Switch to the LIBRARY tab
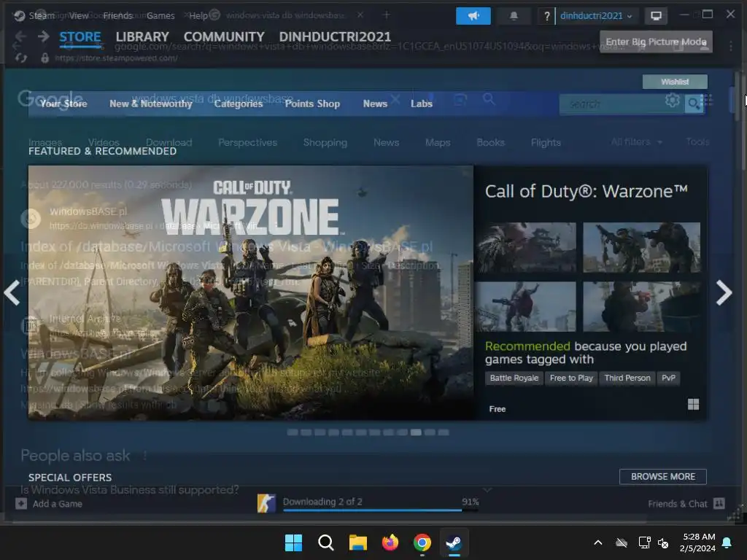The height and width of the screenshot is (560, 747). [142, 36]
